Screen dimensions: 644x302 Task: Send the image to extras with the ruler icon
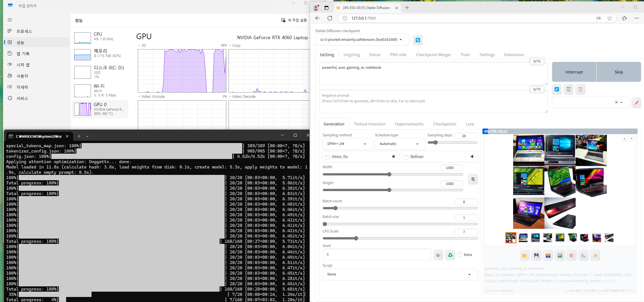click(x=583, y=255)
